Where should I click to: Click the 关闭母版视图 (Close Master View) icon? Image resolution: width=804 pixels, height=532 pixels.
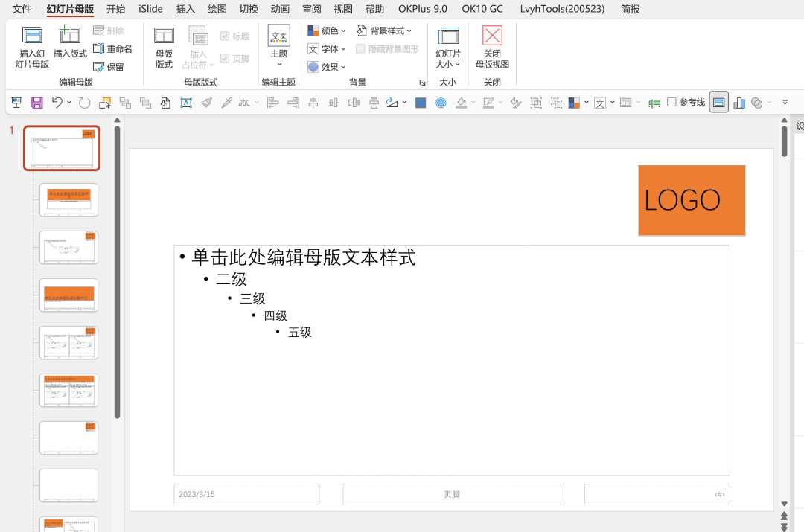[492, 46]
